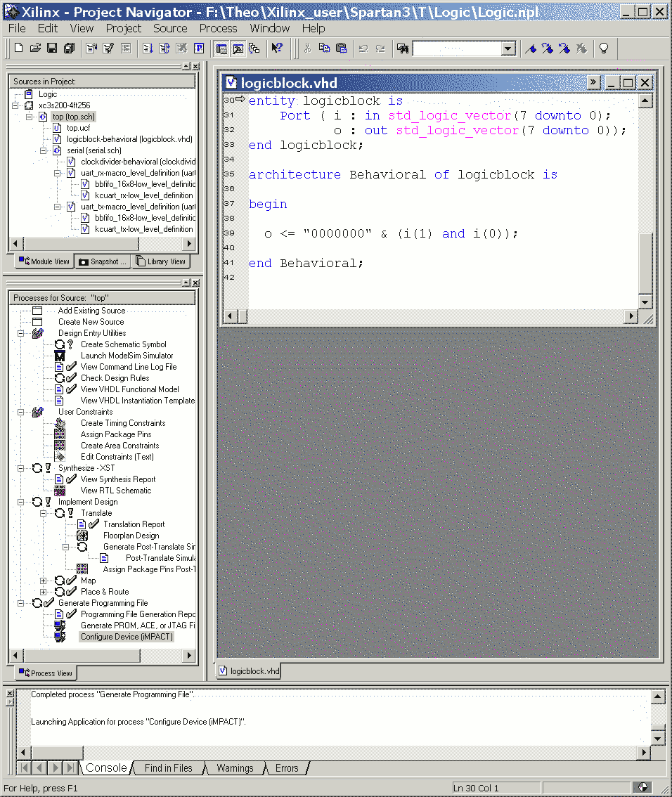Viewport: 672px width, 797px height.
Task: Collapse the uart_tx-macro_level_definition node
Action: pos(58,207)
